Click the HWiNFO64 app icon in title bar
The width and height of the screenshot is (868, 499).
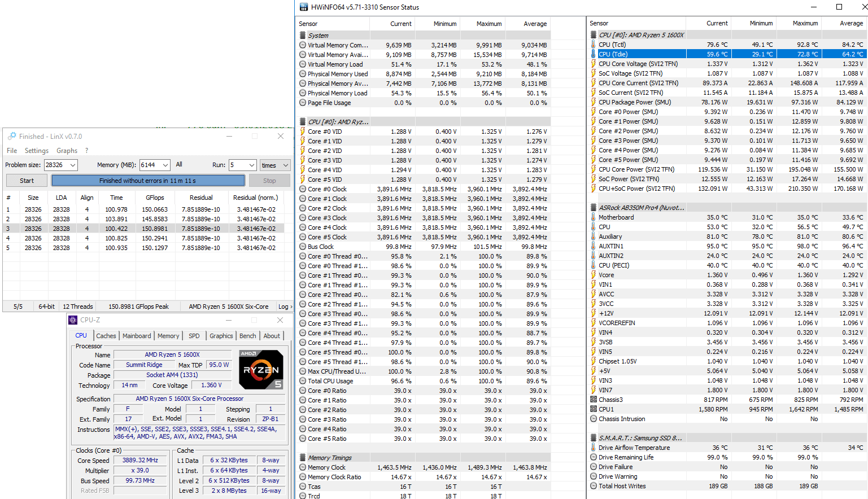[x=304, y=7]
